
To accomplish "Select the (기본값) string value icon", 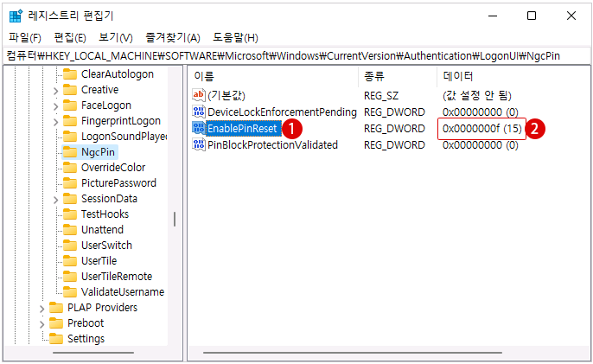I will pos(199,95).
